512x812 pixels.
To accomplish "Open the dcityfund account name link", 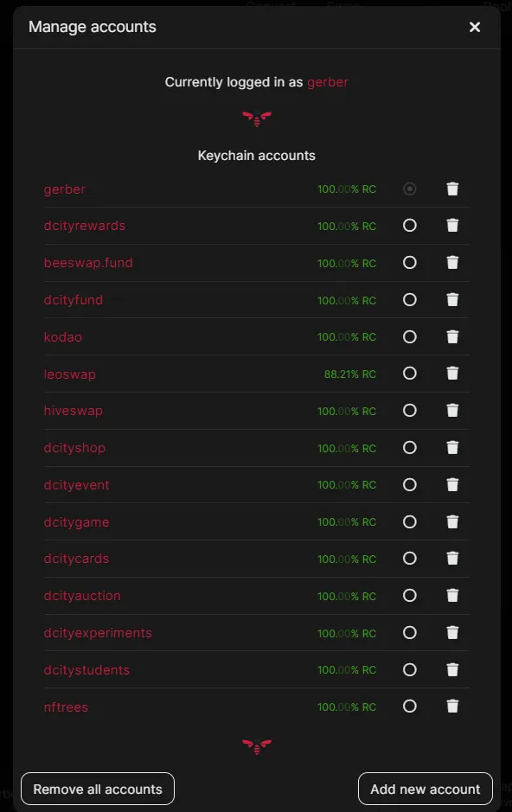I will click(x=73, y=300).
